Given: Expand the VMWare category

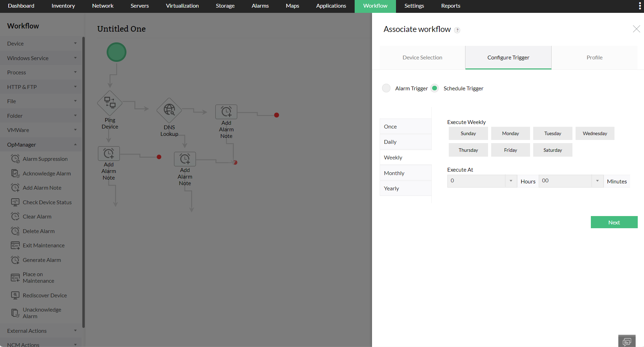Looking at the screenshot, I should coord(41,130).
